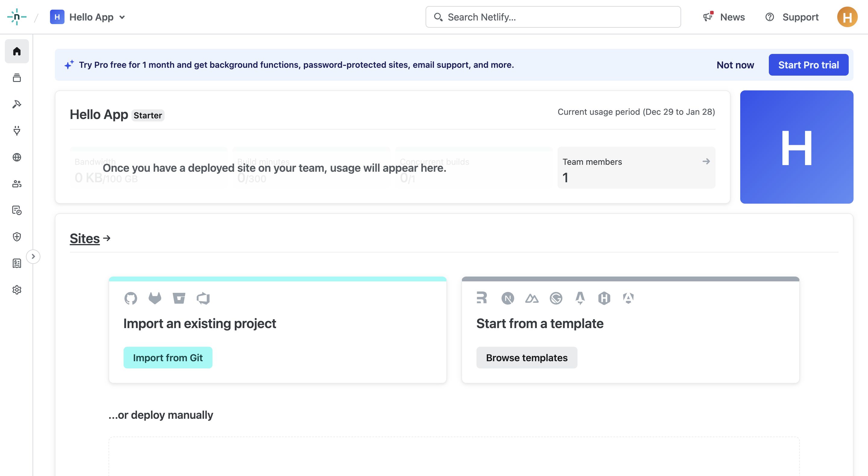Click the Angular icon in template card
868x476 pixels.
pos(628,298)
